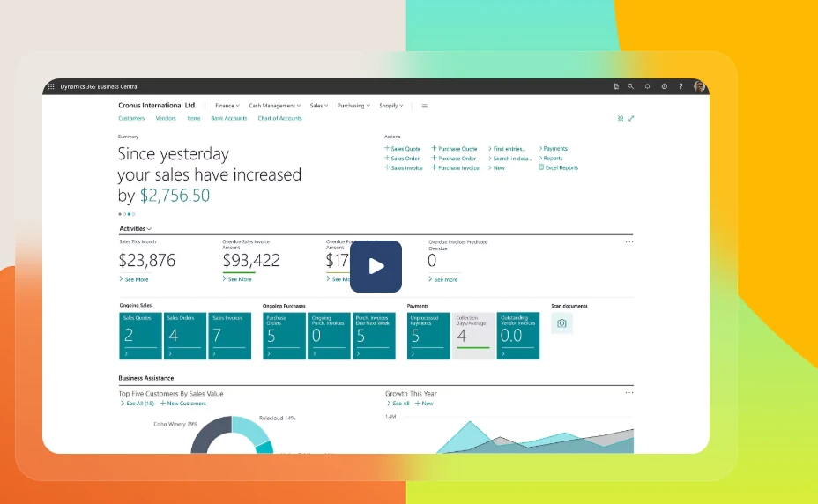The height and width of the screenshot is (504, 818).
Task: Click See All under Growth This Year
Action: (398, 404)
